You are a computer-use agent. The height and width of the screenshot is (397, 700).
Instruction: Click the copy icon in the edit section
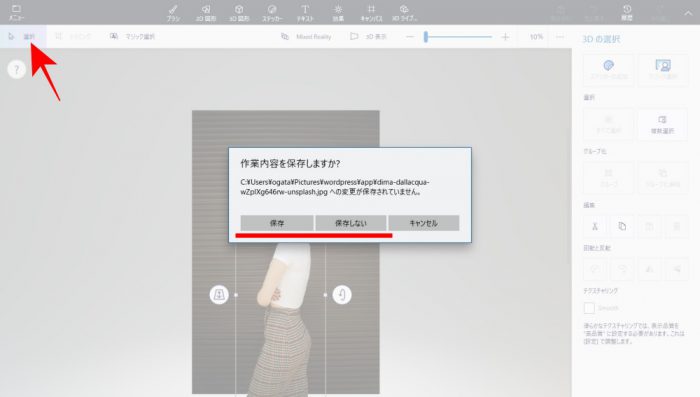tap(622, 226)
